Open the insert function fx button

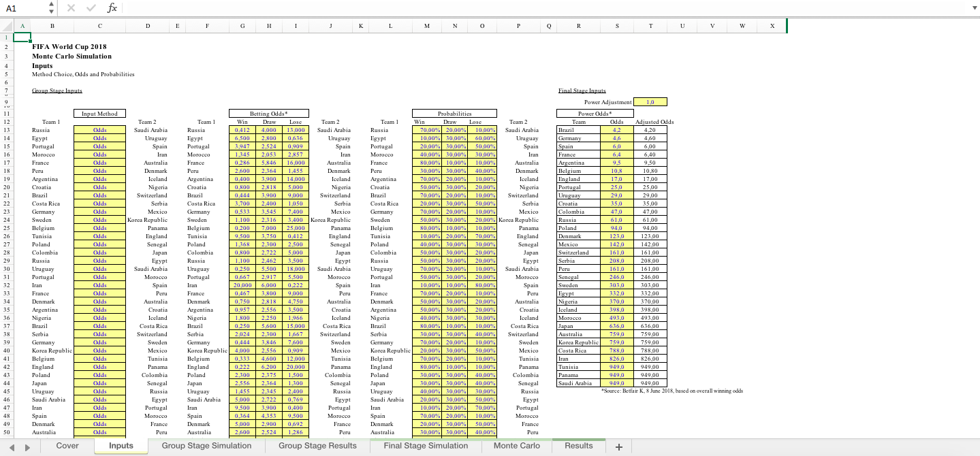click(112, 7)
